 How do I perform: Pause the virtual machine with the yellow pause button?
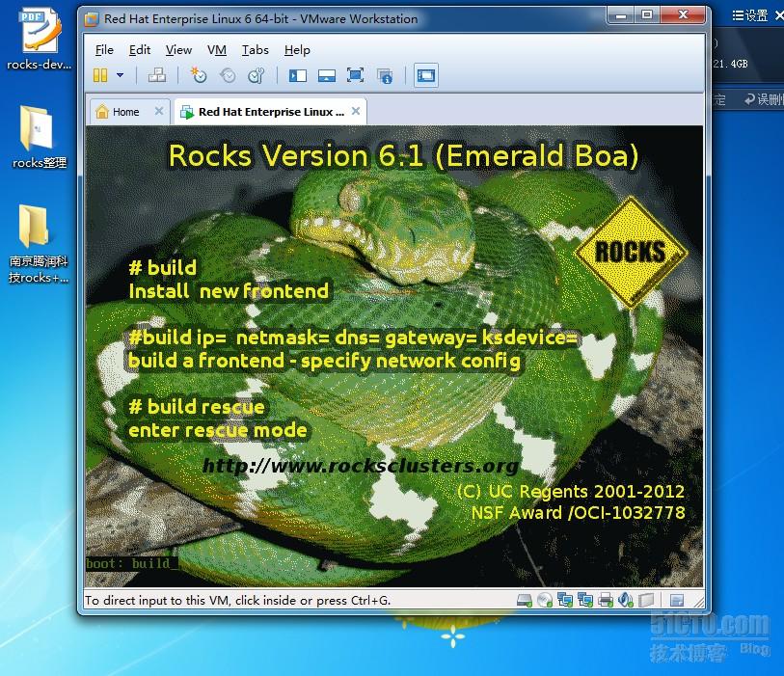pyautogui.click(x=100, y=75)
